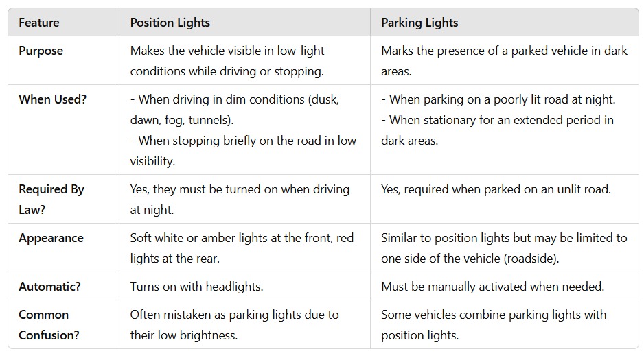Select "Yes, they must be turned on" cell
Image resolution: width=644 pixels, height=360 pixels.
[240, 199]
